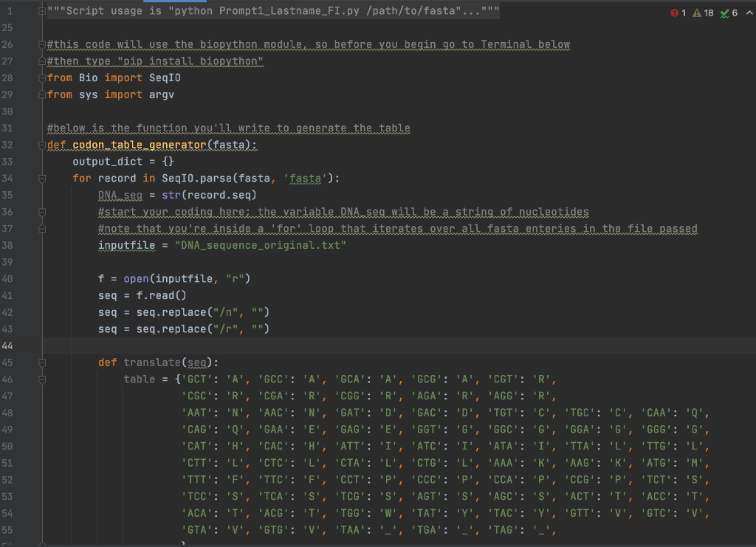Click 'SeqIO' in the Bio import line

[x=165, y=78]
